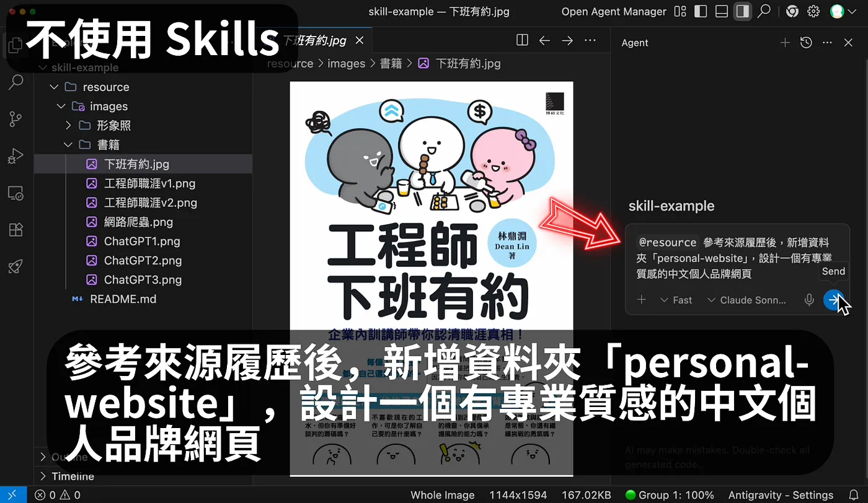Image resolution: width=868 pixels, height=503 pixels.
Task: Collapse the images folder
Action: coord(61,106)
